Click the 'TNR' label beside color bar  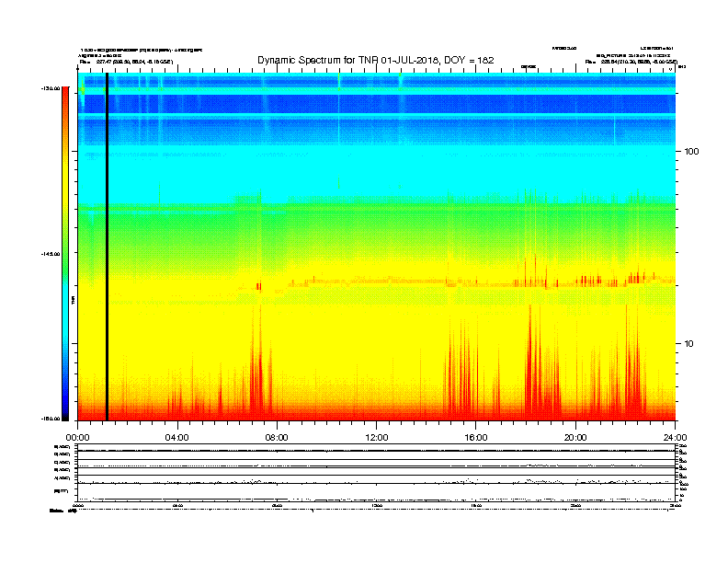click(74, 300)
